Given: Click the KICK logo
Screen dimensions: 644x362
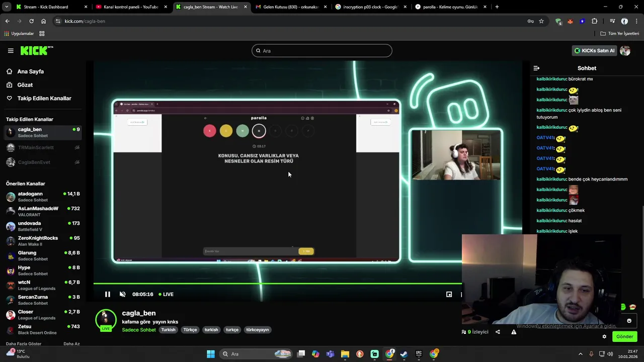Looking at the screenshot, I should point(37,50).
